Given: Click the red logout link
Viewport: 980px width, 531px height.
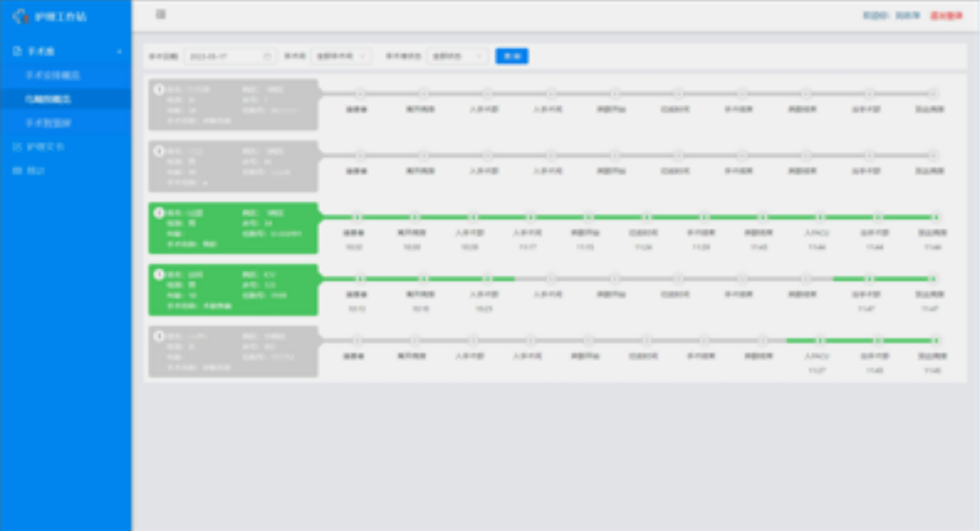Looking at the screenshot, I should click(946, 16).
